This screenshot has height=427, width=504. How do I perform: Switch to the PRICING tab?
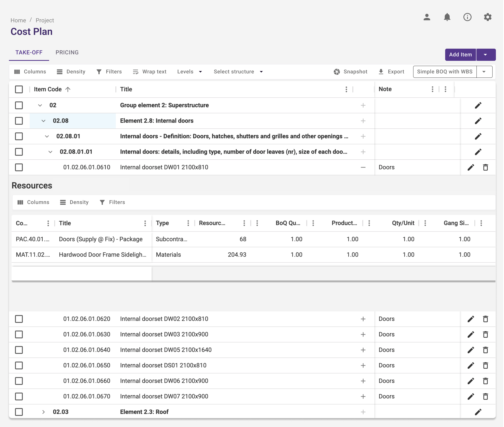tap(67, 53)
